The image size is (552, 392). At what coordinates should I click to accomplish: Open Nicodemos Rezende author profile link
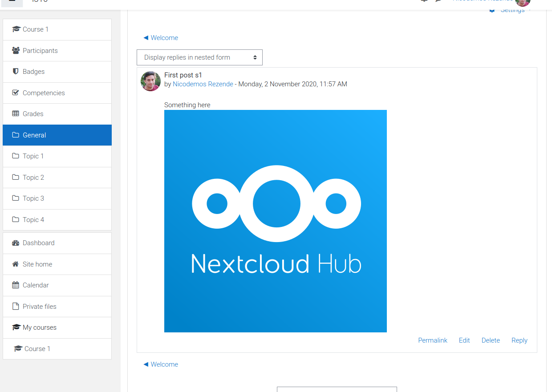click(x=203, y=84)
